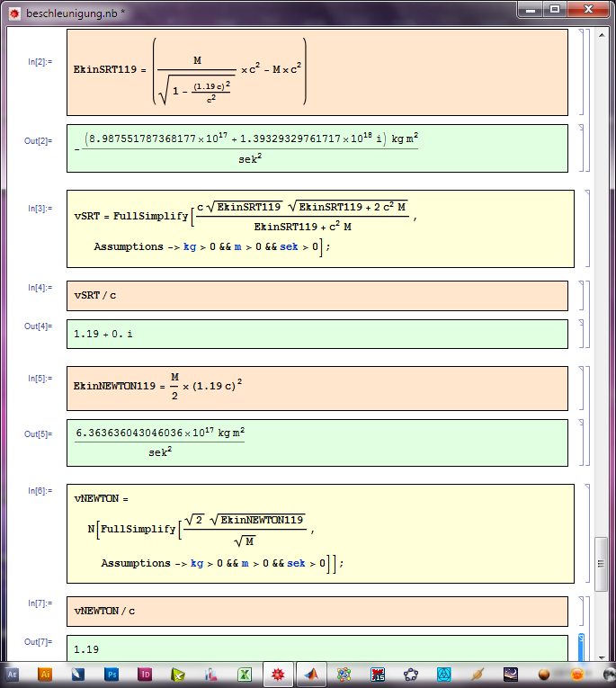The width and height of the screenshot is (616, 688).
Task: Open Excel via its taskbar icon
Action: (244, 674)
